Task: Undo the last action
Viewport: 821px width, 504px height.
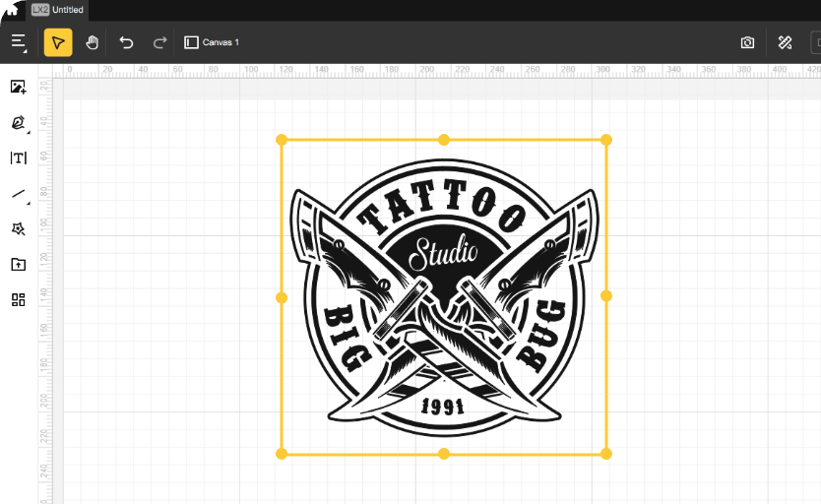Action: coord(126,42)
